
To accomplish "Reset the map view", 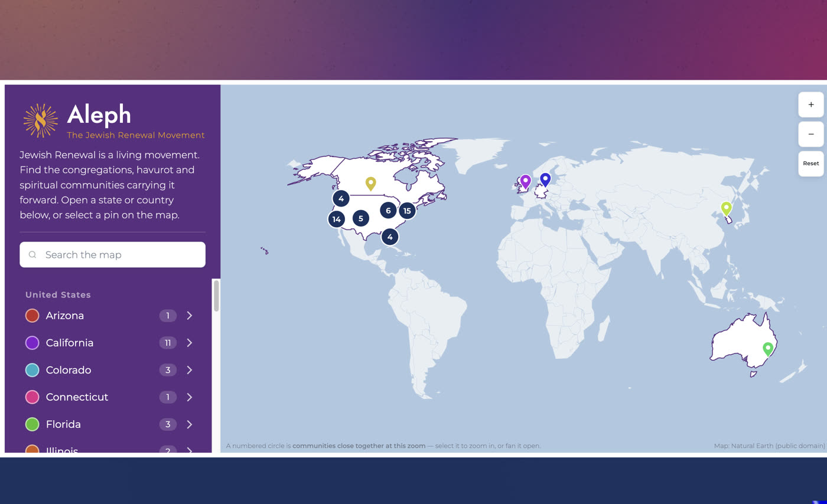I will coord(811,163).
